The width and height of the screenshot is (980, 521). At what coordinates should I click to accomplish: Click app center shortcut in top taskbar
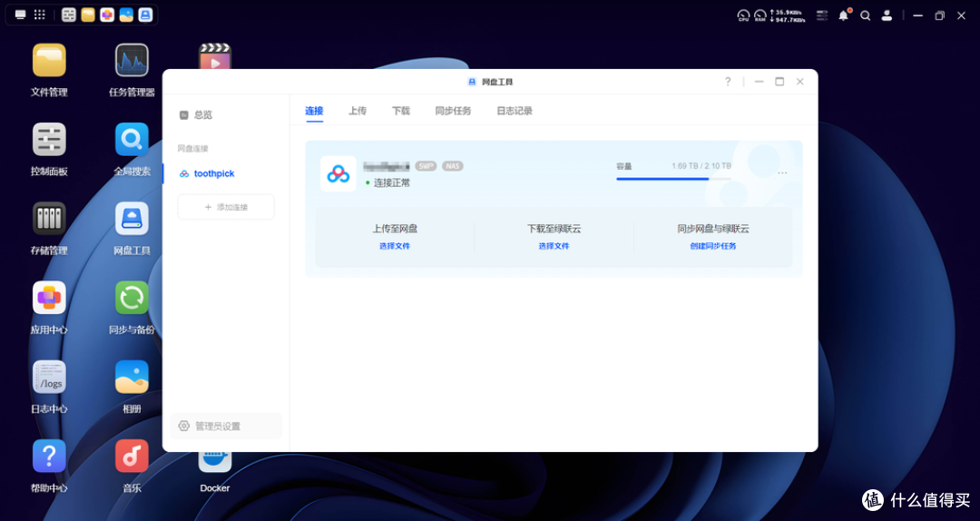point(107,15)
